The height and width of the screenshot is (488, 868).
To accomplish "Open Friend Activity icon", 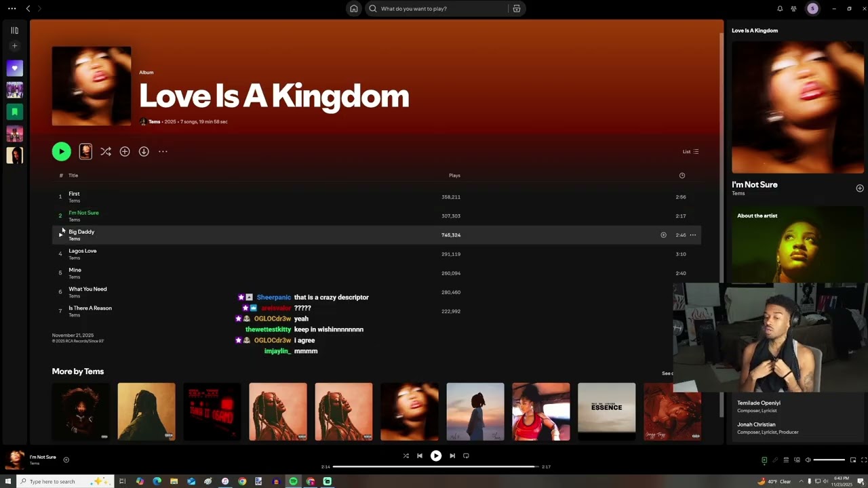I will click(793, 9).
